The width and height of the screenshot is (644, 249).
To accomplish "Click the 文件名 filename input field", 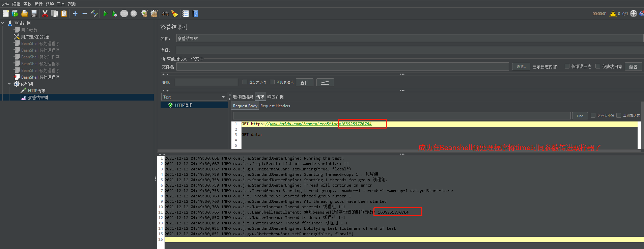I will pyautogui.click(x=342, y=66).
